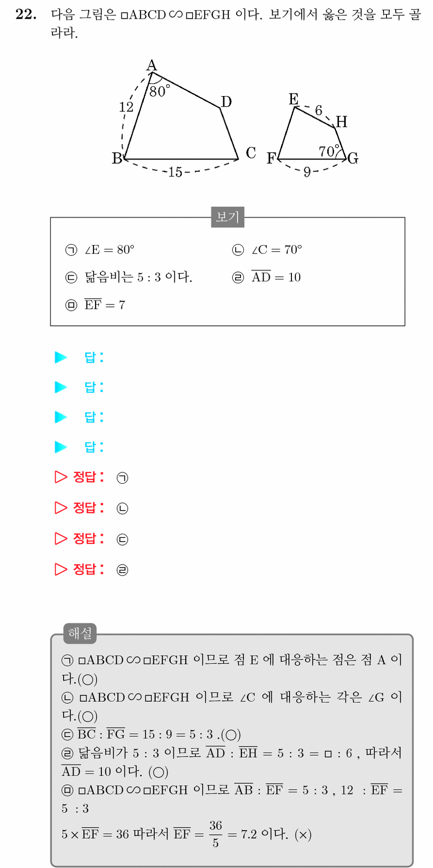Click red triangle beside 정답 ㉢
The height and width of the screenshot is (868, 433).
(61, 539)
